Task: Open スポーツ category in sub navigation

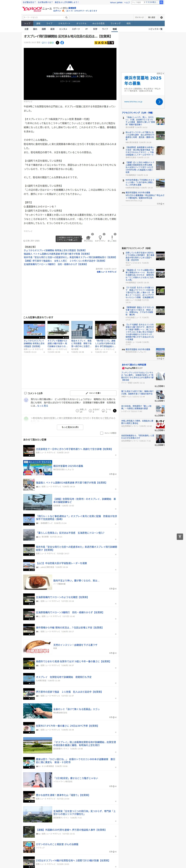Action: coord(76,29)
